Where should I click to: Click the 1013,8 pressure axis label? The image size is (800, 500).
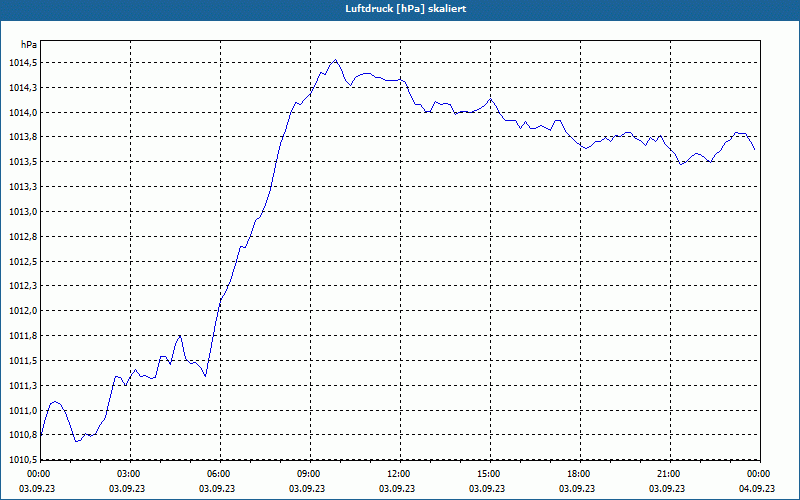pyautogui.click(x=23, y=137)
